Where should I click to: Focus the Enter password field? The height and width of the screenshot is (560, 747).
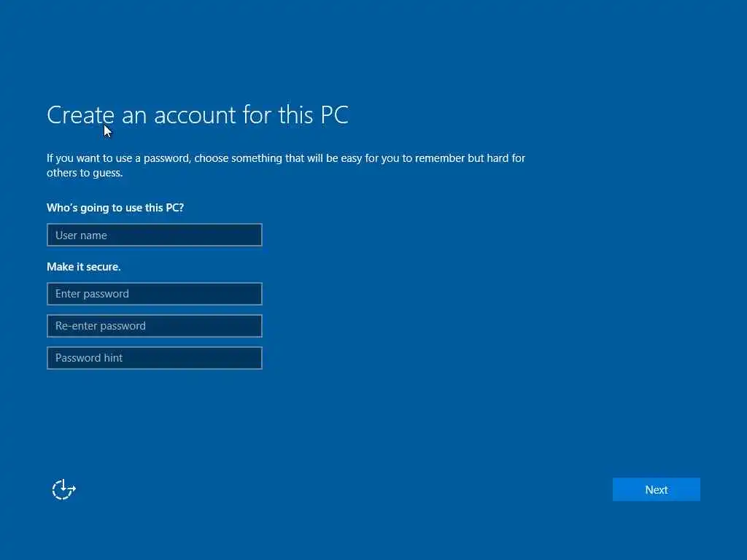tap(155, 294)
